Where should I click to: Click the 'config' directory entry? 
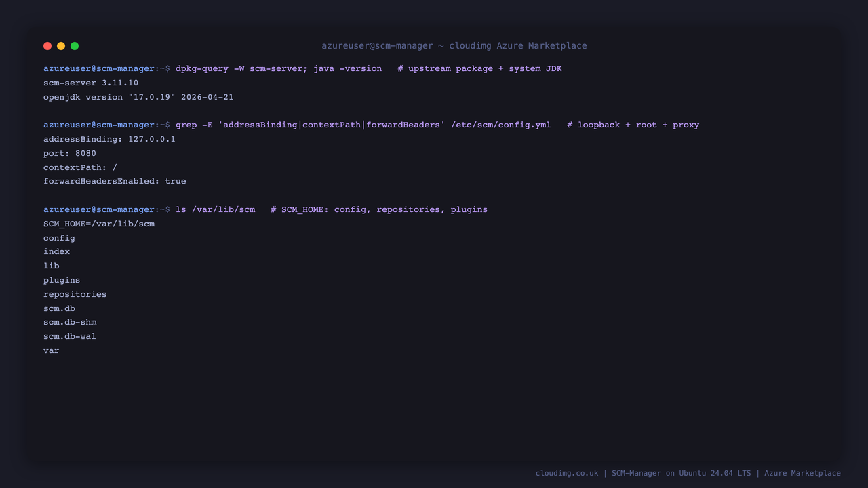coord(59,238)
